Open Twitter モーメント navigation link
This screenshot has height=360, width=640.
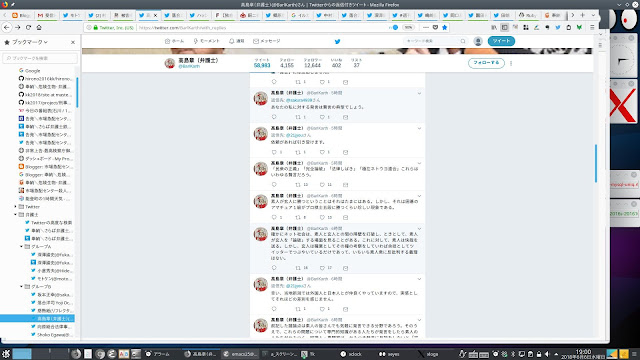pyautogui.click(x=206, y=41)
